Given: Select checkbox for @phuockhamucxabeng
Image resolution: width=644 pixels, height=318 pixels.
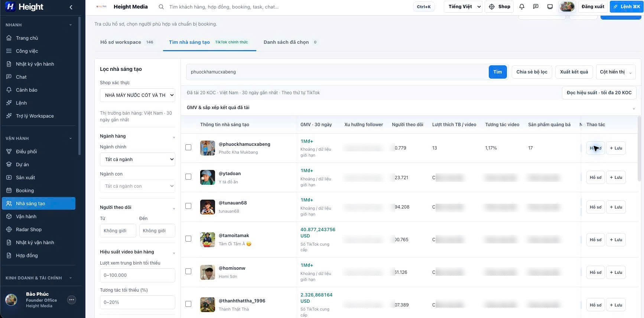Looking at the screenshot, I should [x=188, y=147].
